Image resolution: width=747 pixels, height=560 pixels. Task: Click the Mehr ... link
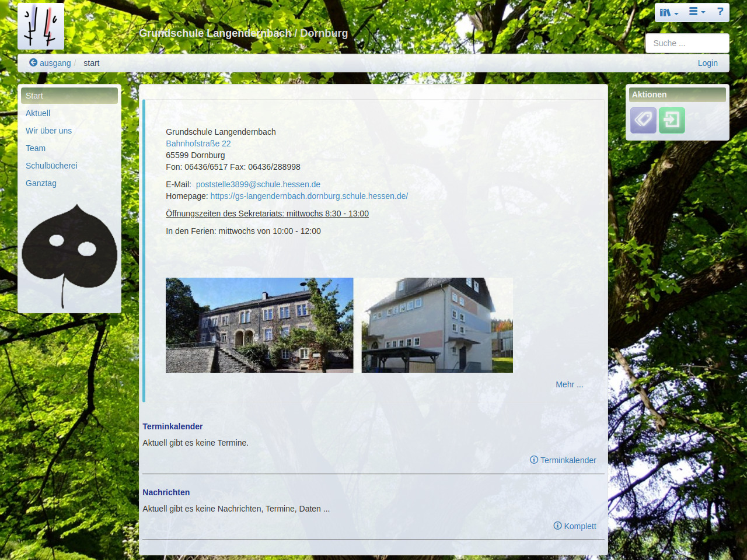point(569,384)
